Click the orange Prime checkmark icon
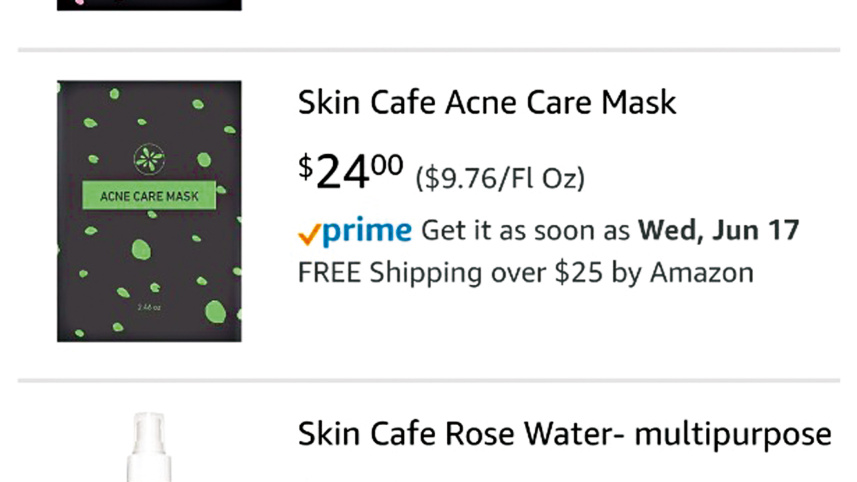Screen dimensions: 857x482 click(309, 233)
